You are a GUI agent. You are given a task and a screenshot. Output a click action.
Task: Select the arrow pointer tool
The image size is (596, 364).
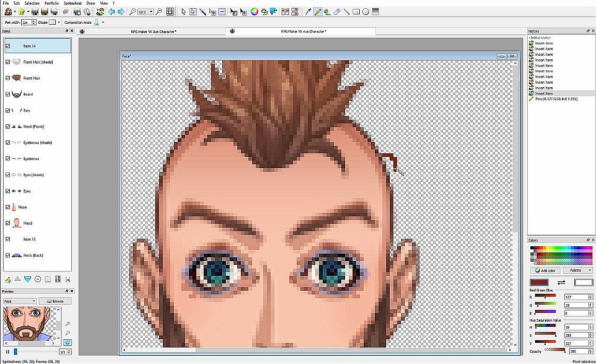tap(184, 12)
